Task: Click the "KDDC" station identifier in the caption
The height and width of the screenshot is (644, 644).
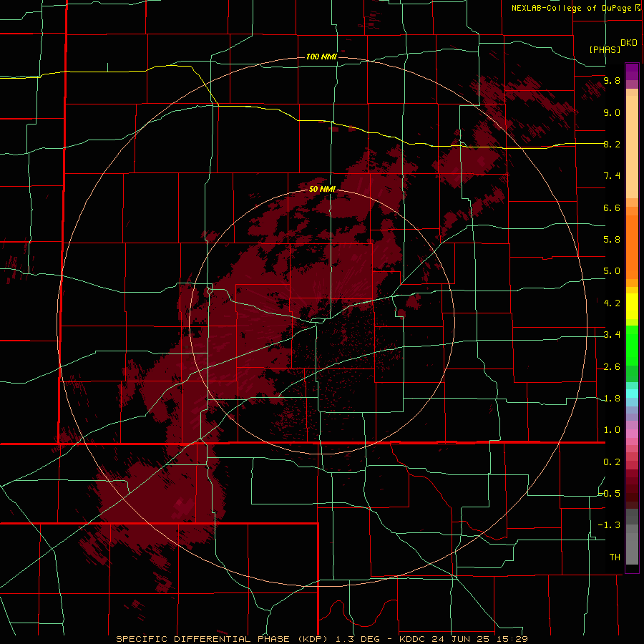Action: click(412, 639)
